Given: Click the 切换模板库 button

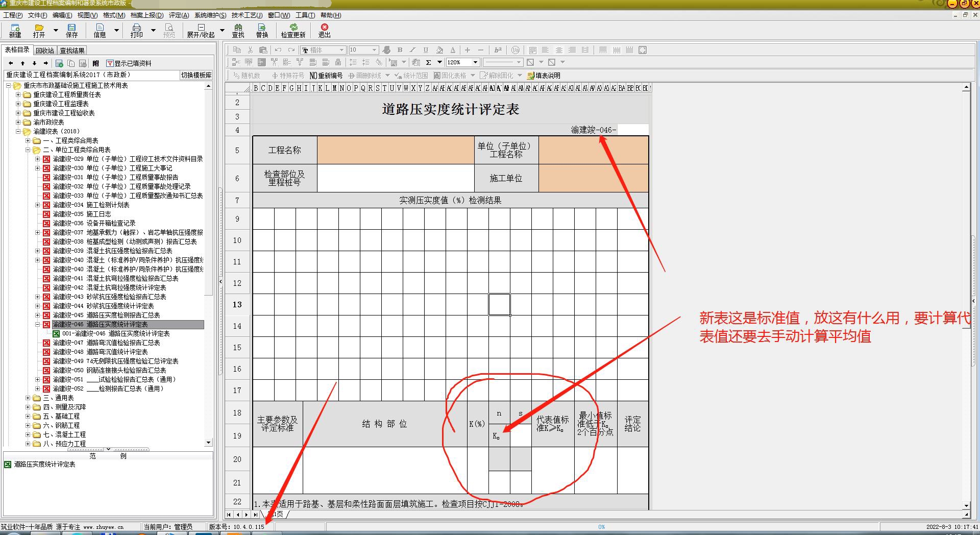Looking at the screenshot, I should (x=197, y=75).
